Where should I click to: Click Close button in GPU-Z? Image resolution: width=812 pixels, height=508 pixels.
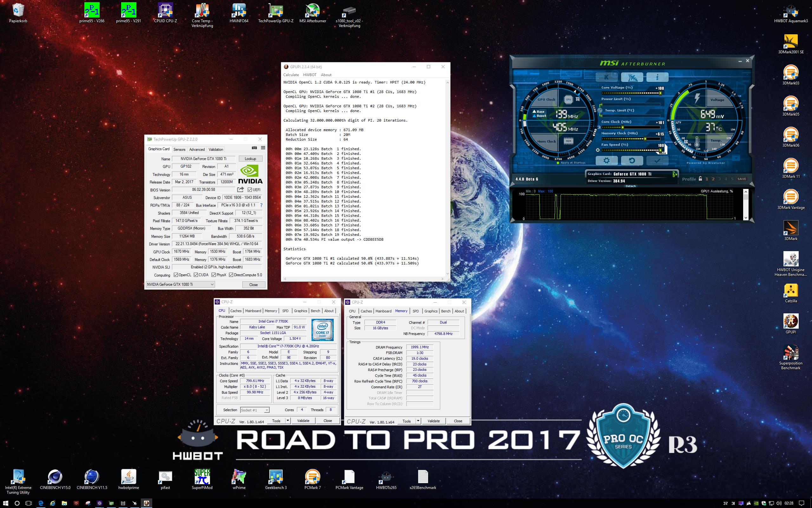point(253,284)
